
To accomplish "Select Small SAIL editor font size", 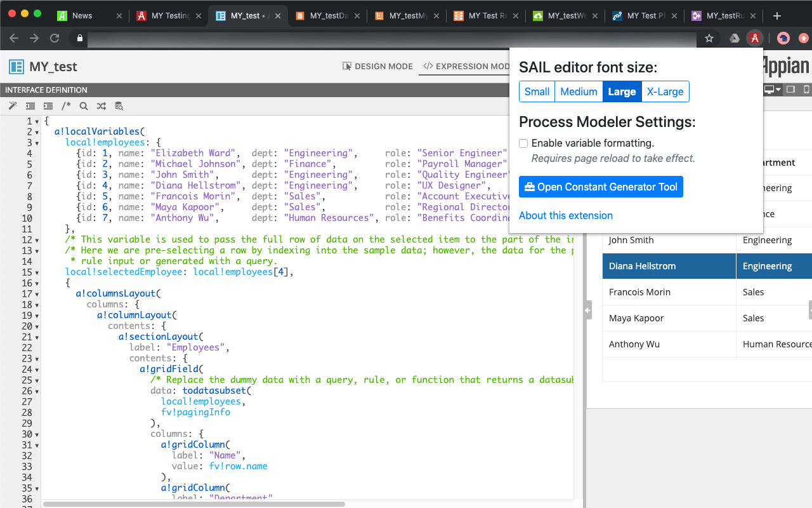I will 536,91.
